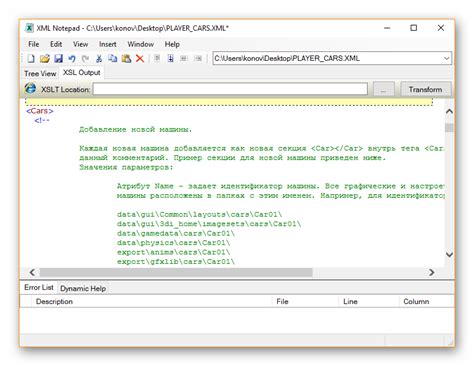Open the Window menu
Image resolution: width=474 pixels, height=366 pixels.
point(140,44)
